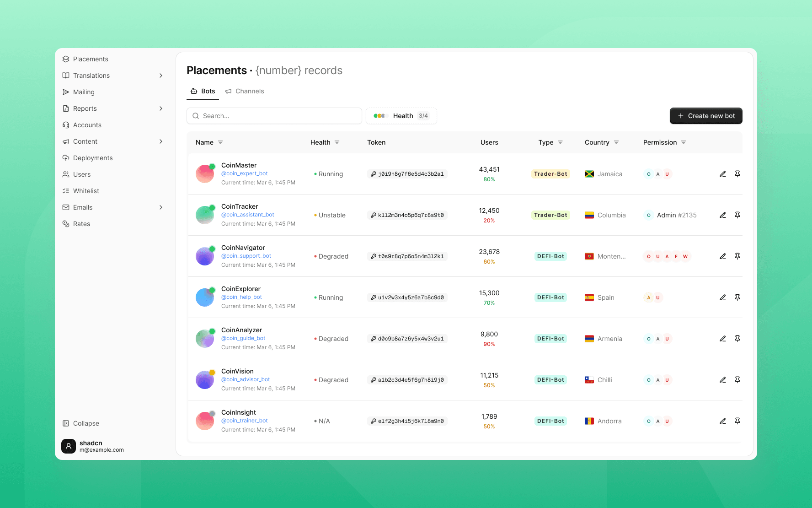812x508 pixels.
Task: Click the Whitelist sidebar icon
Action: [x=66, y=191]
